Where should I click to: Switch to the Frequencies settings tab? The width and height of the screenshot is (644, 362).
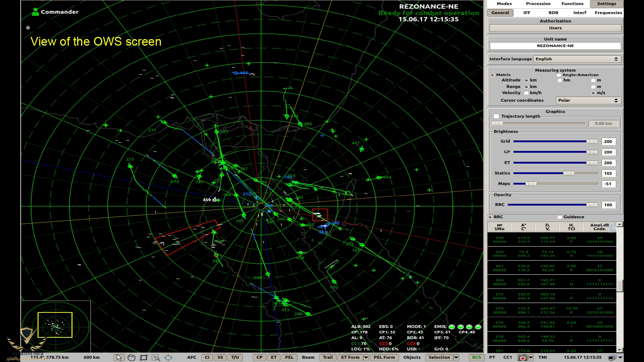(608, 13)
